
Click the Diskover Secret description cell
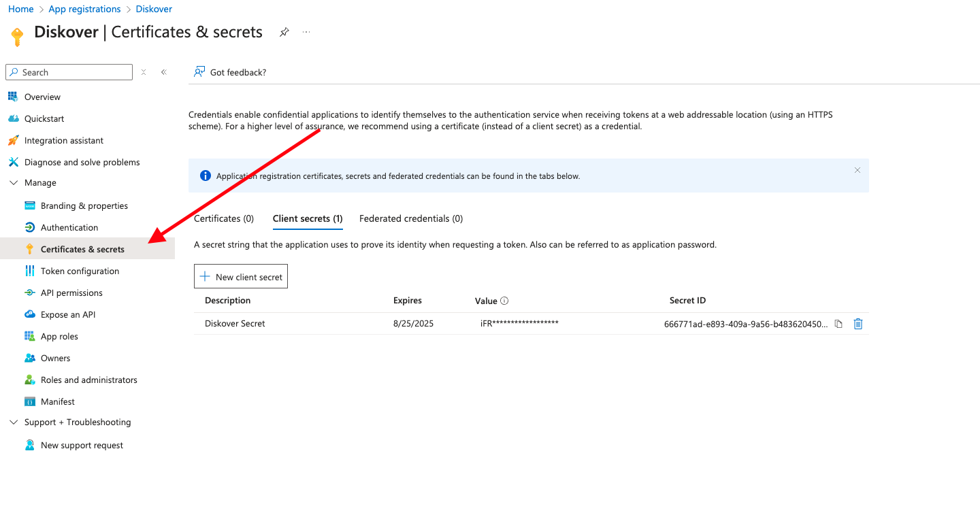[x=235, y=324]
